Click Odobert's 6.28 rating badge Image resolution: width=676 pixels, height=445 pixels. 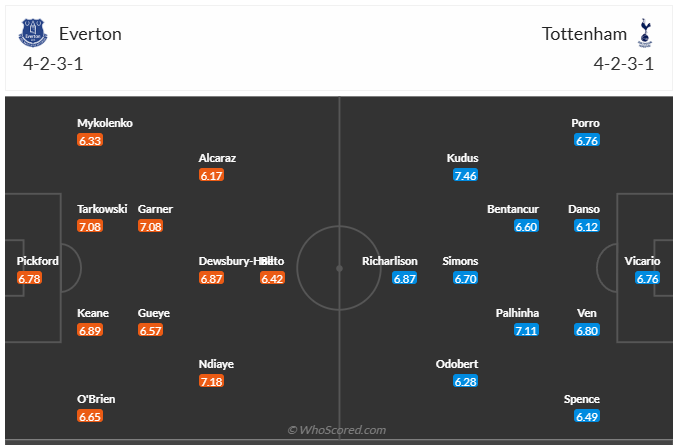click(465, 382)
